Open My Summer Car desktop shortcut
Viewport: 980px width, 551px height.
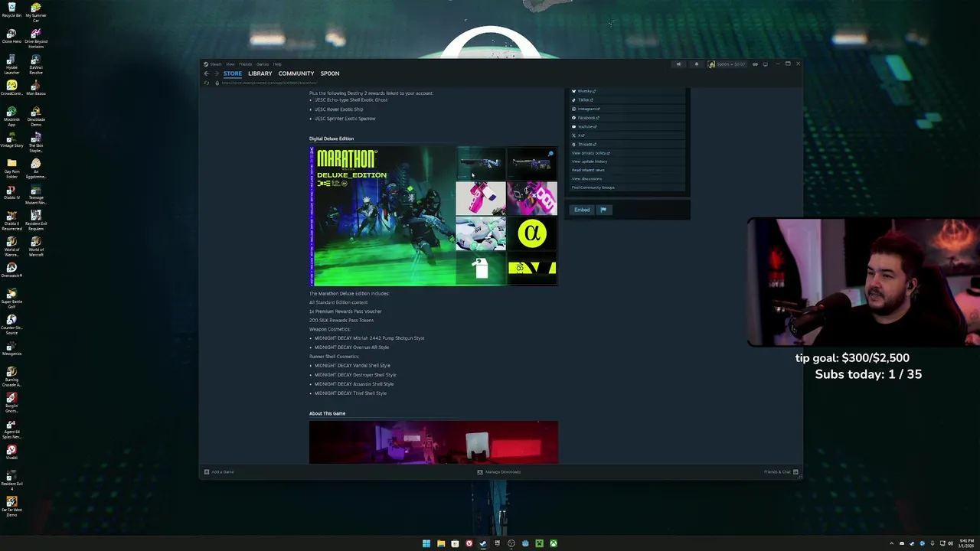[36, 11]
